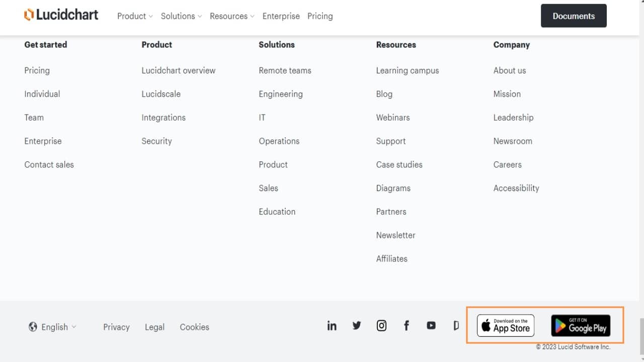
Task: Open Case studies link
Action: point(399,165)
